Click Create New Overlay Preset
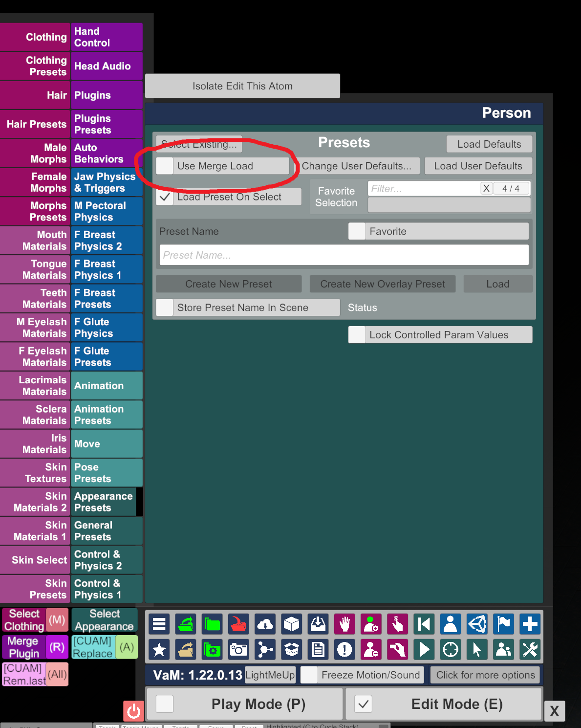 (x=383, y=284)
